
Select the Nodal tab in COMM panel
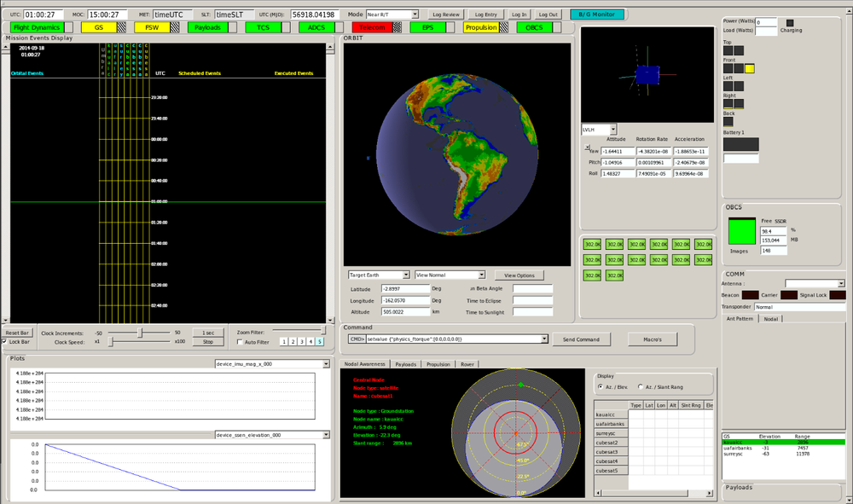pyautogui.click(x=771, y=319)
